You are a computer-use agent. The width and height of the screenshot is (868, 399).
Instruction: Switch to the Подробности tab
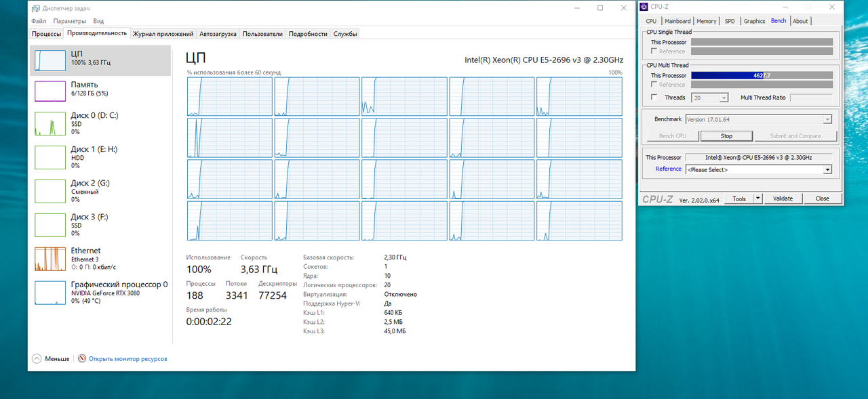(308, 34)
